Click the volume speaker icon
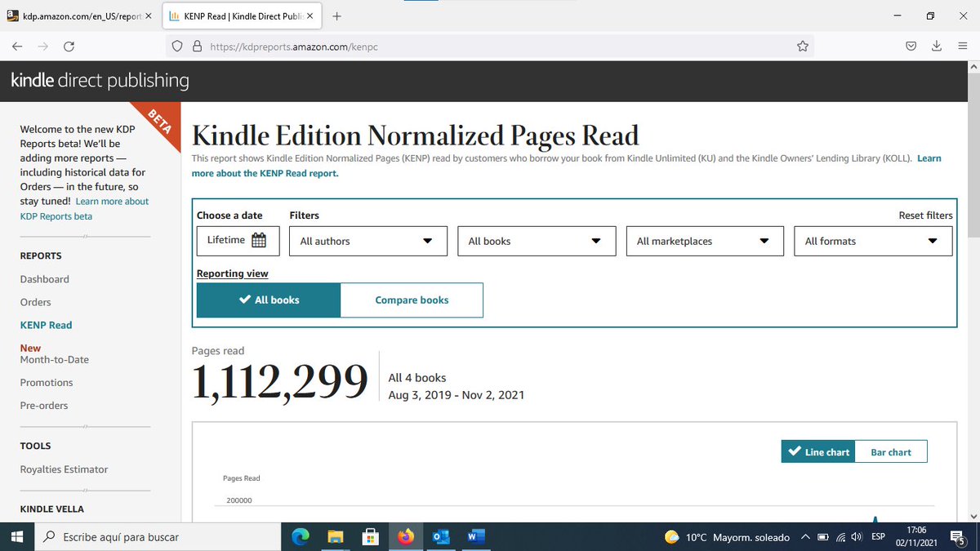The width and height of the screenshot is (980, 551). coord(857,537)
